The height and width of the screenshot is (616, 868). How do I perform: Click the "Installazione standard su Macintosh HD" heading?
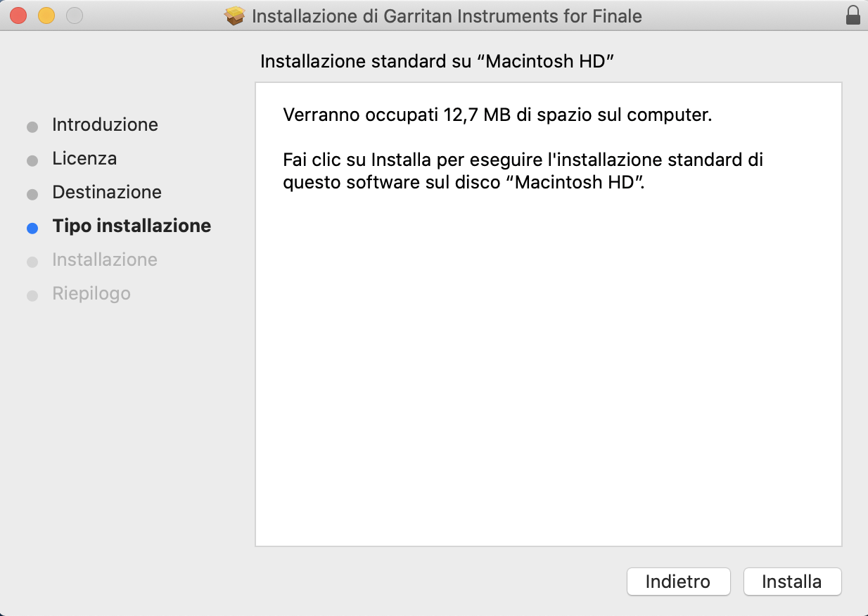pyautogui.click(x=438, y=61)
